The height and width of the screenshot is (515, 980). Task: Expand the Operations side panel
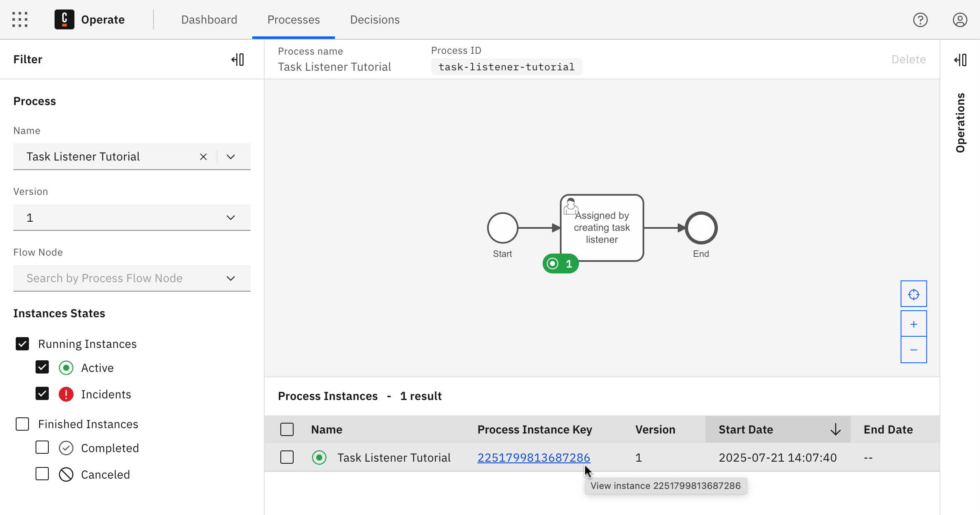pyautogui.click(x=961, y=60)
